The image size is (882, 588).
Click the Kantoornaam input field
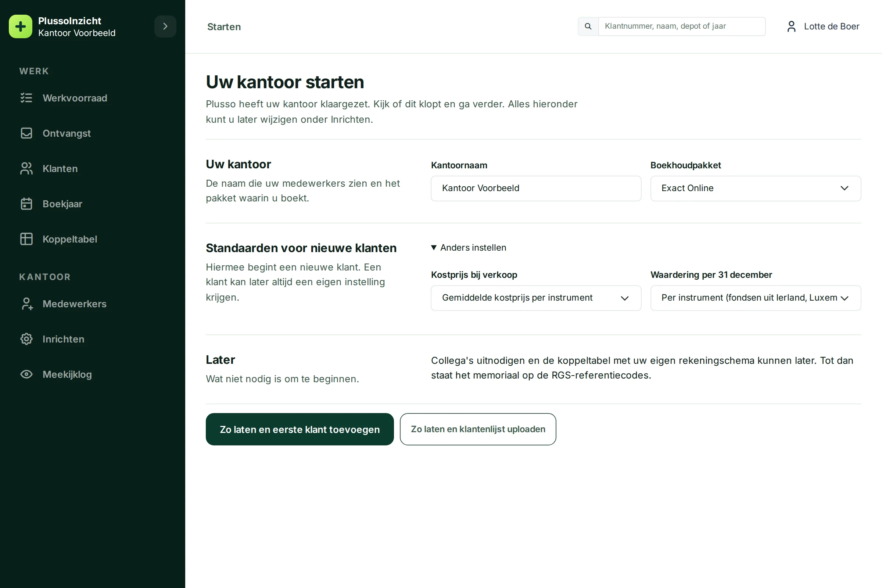(x=536, y=188)
